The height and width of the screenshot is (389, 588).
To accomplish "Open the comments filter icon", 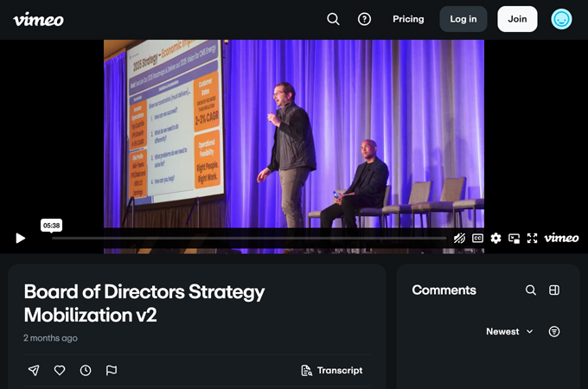I will point(554,331).
